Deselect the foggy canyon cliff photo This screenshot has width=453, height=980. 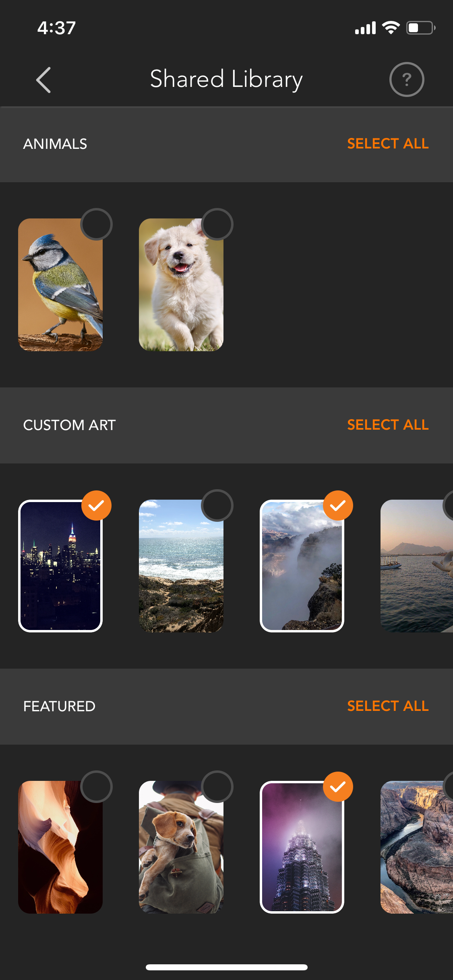(338, 505)
